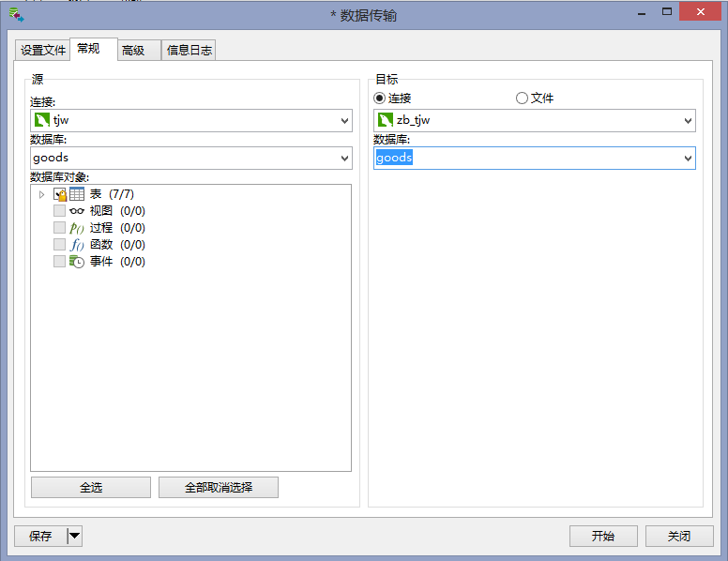The image size is (728, 561).
Task: Open the target connection zb_tjw dropdown
Action: [x=688, y=121]
